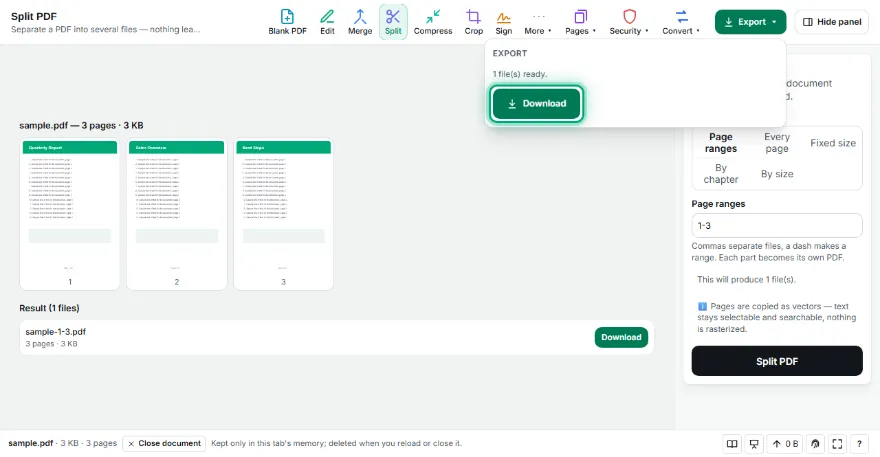Select page 1 thumbnail
This screenshot has height=457, width=880.
[70, 214]
